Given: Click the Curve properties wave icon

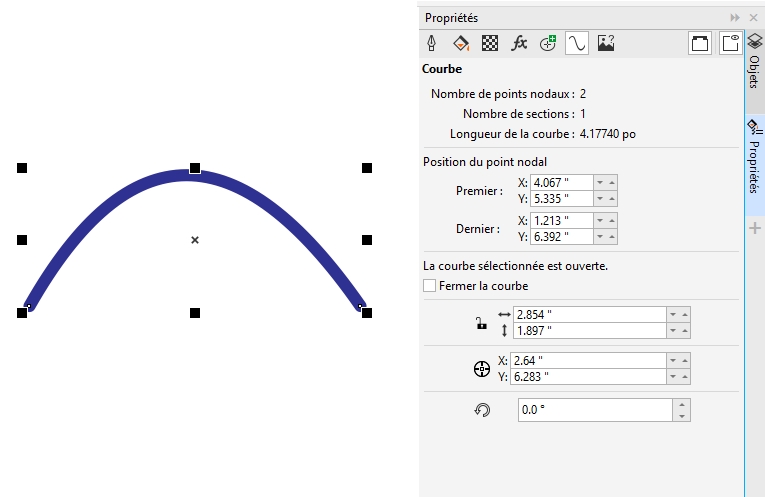Looking at the screenshot, I should (577, 43).
